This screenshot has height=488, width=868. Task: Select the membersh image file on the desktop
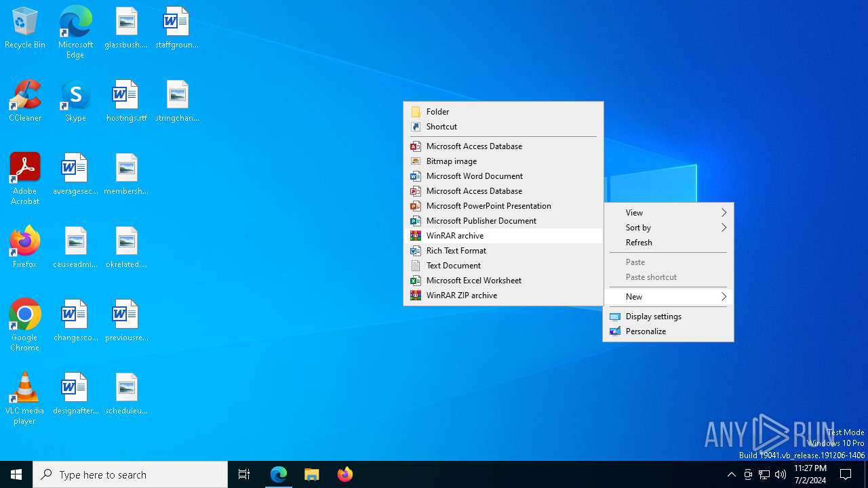point(126,175)
